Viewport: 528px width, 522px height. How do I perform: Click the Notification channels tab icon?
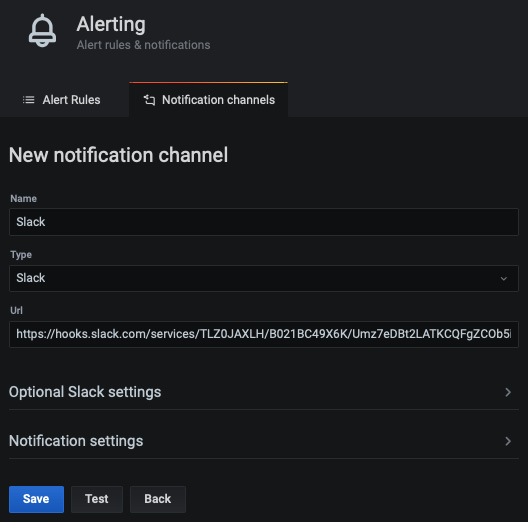[150, 100]
